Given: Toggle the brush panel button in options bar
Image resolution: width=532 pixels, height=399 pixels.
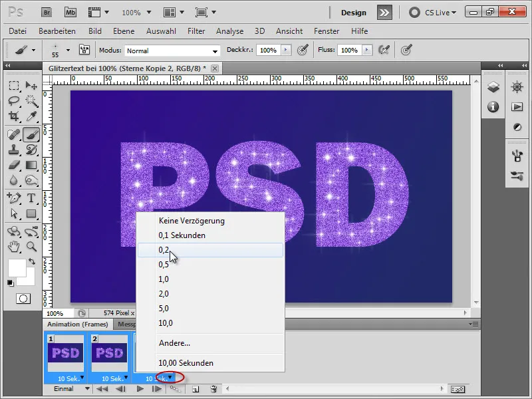Looking at the screenshot, I should pos(84,51).
